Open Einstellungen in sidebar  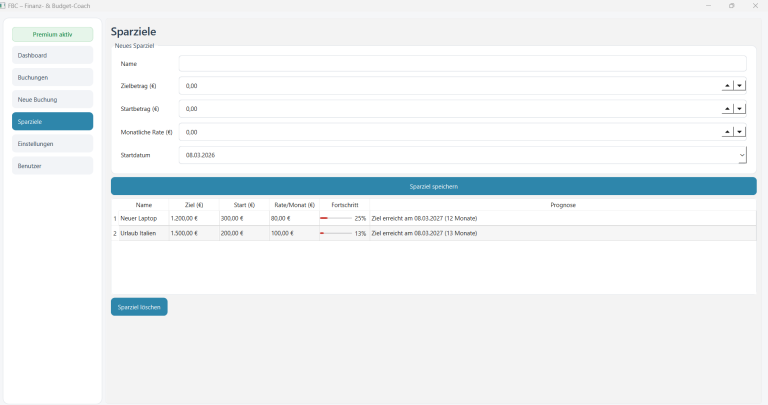pyautogui.click(x=52, y=143)
